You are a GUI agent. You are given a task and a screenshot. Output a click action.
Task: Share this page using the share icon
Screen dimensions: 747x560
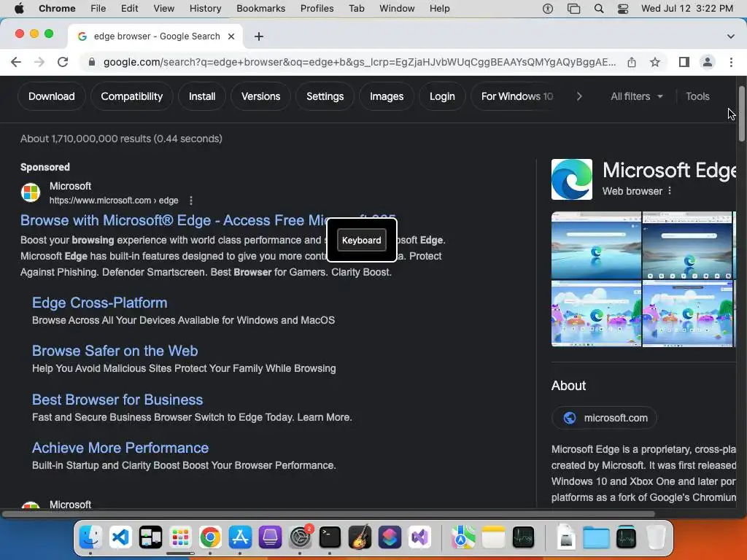coord(632,62)
